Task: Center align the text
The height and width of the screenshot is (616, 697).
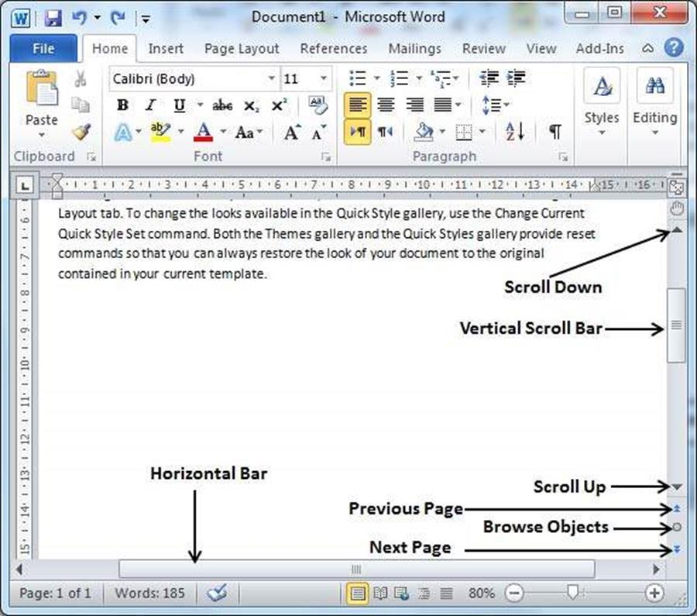Action: coord(386,105)
